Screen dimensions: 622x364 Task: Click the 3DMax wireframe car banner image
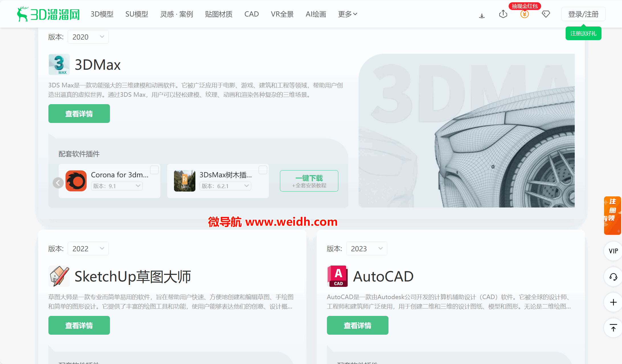[x=466, y=131]
